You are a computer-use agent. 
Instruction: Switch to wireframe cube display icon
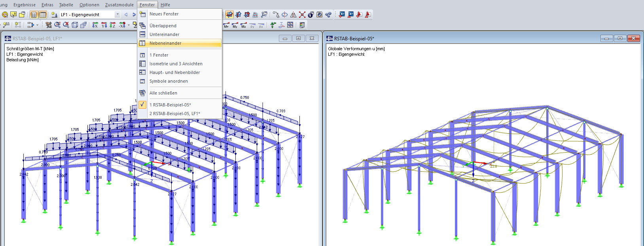75,25
